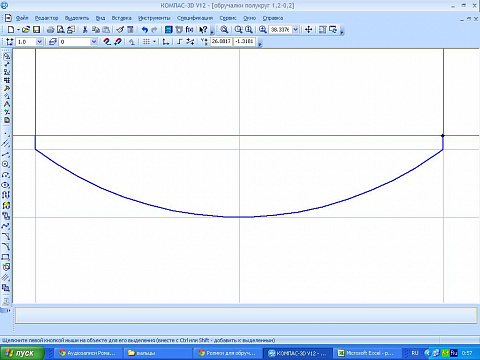Expand the New document dropdown arrow
The width and height of the screenshot is (480, 360).
pyautogui.click(x=18, y=30)
